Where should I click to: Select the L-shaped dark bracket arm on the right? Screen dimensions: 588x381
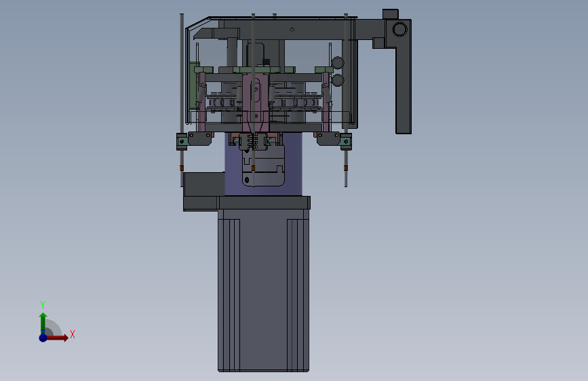(x=403, y=75)
